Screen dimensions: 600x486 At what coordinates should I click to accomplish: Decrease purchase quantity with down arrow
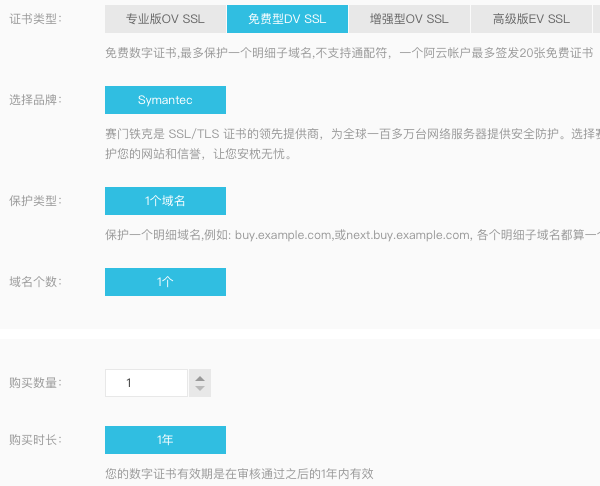click(200, 388)
